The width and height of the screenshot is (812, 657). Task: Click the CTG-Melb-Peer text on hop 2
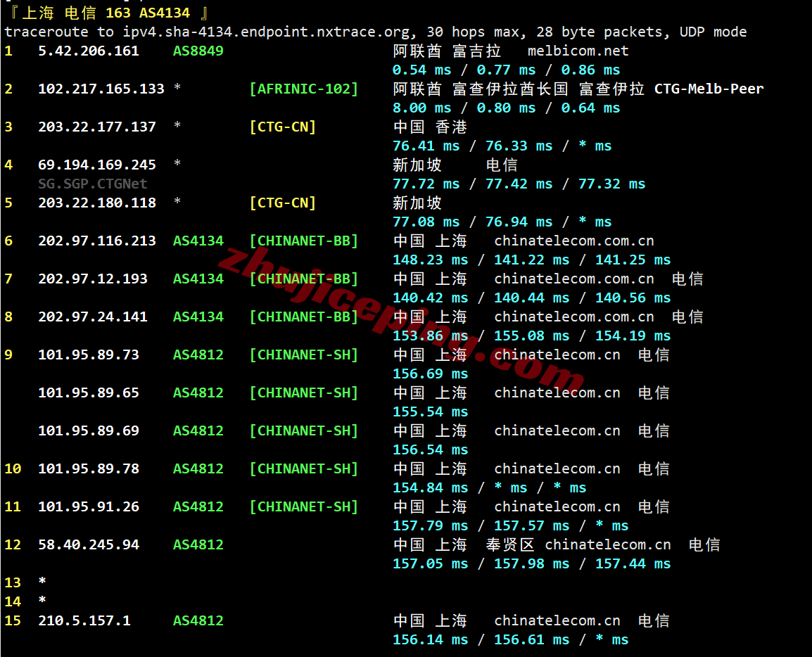tap(709, 89)
